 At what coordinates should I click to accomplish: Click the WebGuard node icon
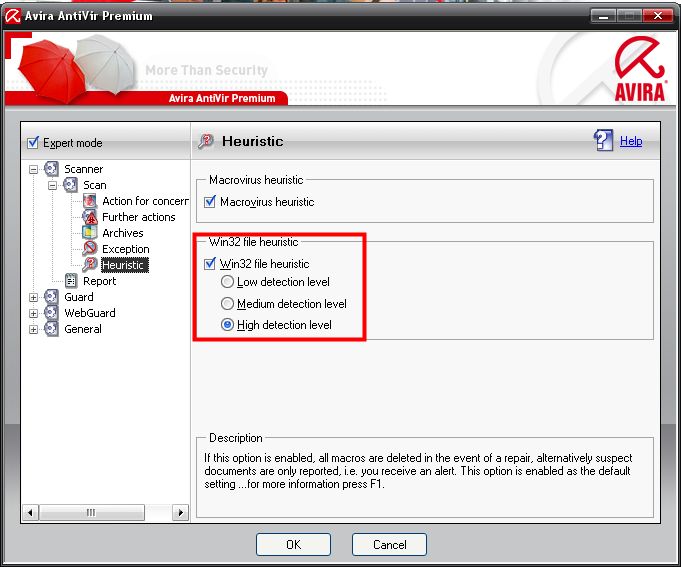pyautogui.click(x=52, y=313)
